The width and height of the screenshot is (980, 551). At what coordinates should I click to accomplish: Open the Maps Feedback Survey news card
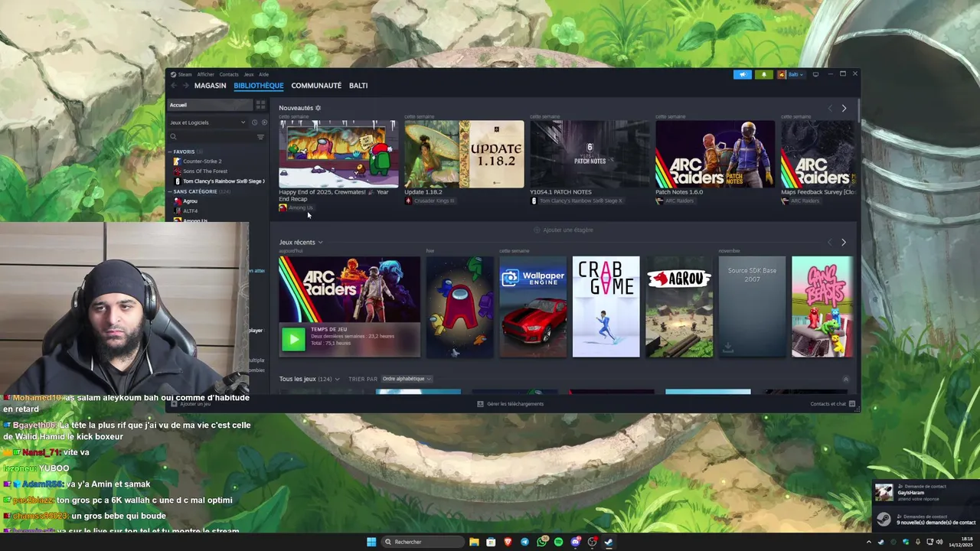point(818,154)
